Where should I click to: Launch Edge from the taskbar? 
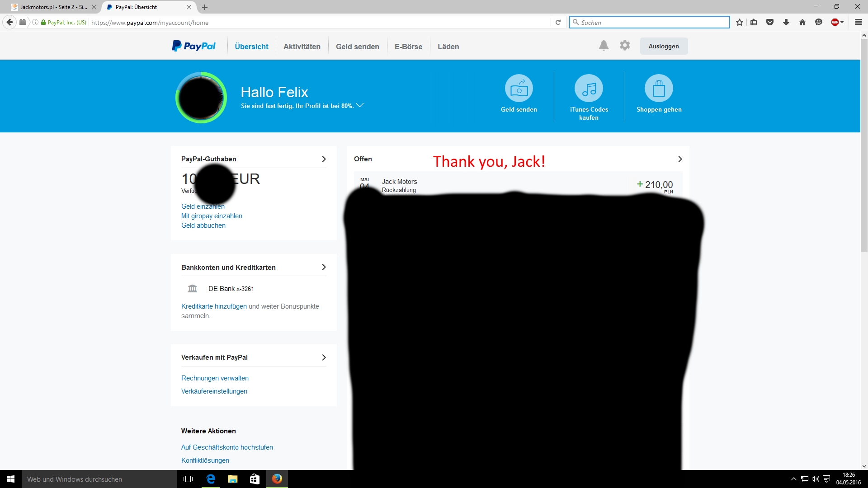tap(211, 479)
